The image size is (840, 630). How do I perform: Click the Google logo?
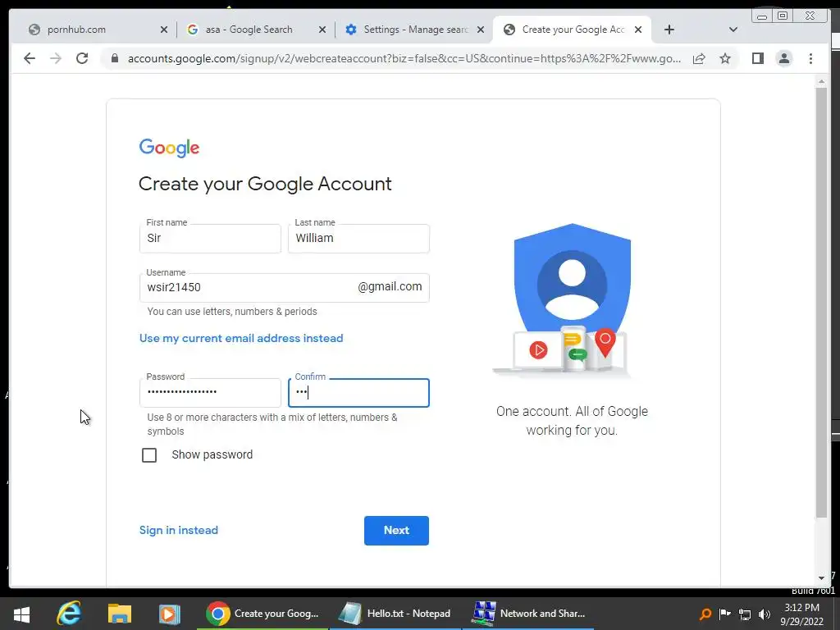click(x=169, y=148)
